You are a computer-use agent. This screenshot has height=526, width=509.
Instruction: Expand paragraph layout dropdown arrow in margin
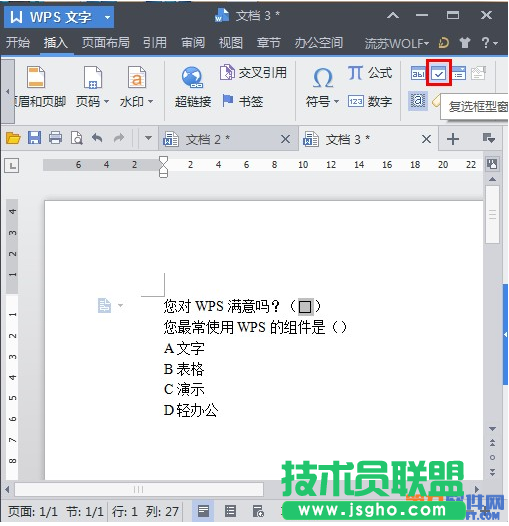[x=120, y=306]
